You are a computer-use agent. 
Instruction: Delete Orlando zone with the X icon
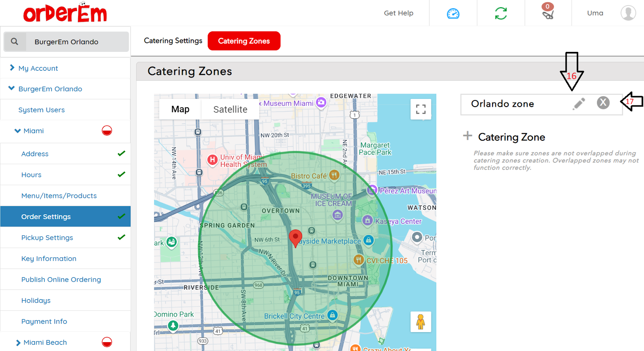click(x=603, y=103)
